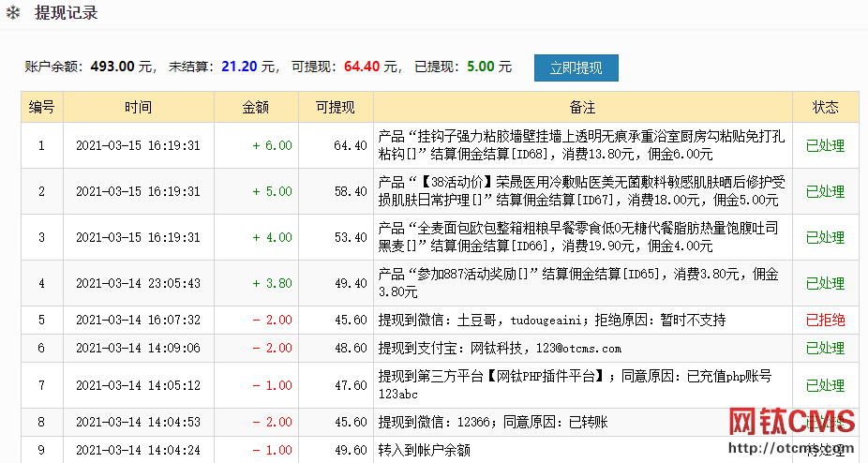
Task: Select remark with ID66 commission note
Action: click(578, 237)
